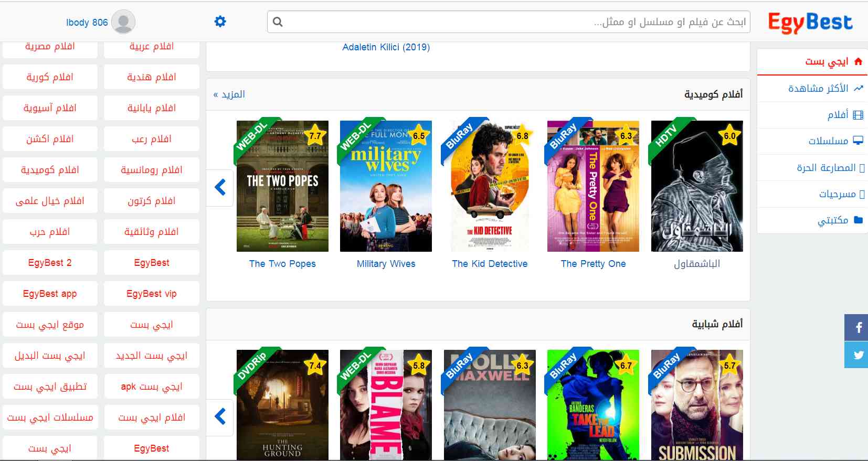Select افلام وثائقية category button
The height and width of the screenshot is (461, 868).
coord(152,232)
